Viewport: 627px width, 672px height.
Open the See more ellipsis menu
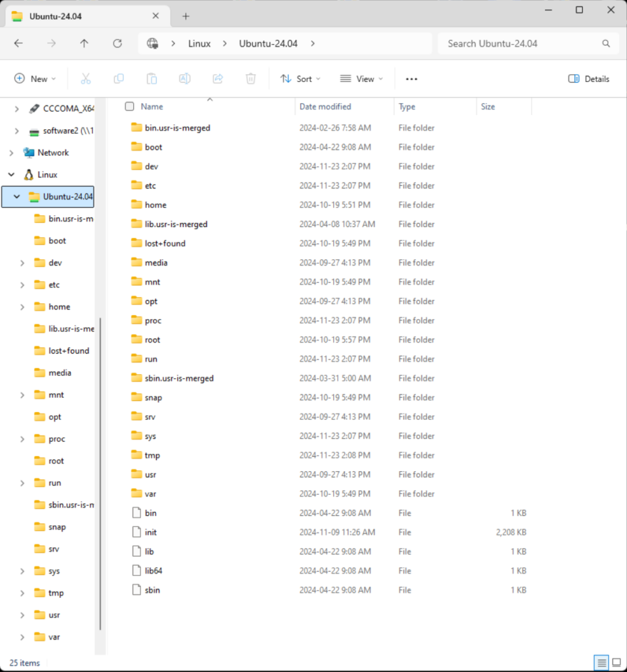tap(412, 79)
